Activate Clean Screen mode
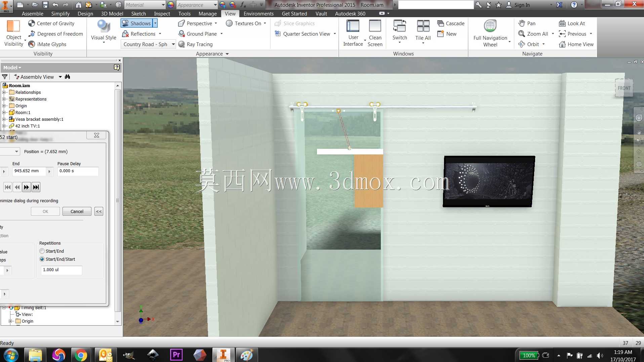This screenshot has height=362, width=644. tap(375, 33)
